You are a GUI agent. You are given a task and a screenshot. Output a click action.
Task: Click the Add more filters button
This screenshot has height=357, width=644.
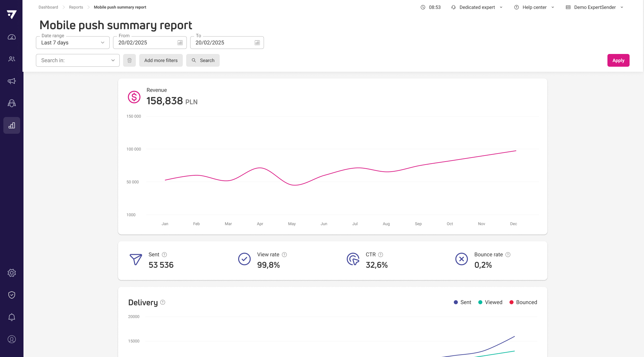coord(161,60)
